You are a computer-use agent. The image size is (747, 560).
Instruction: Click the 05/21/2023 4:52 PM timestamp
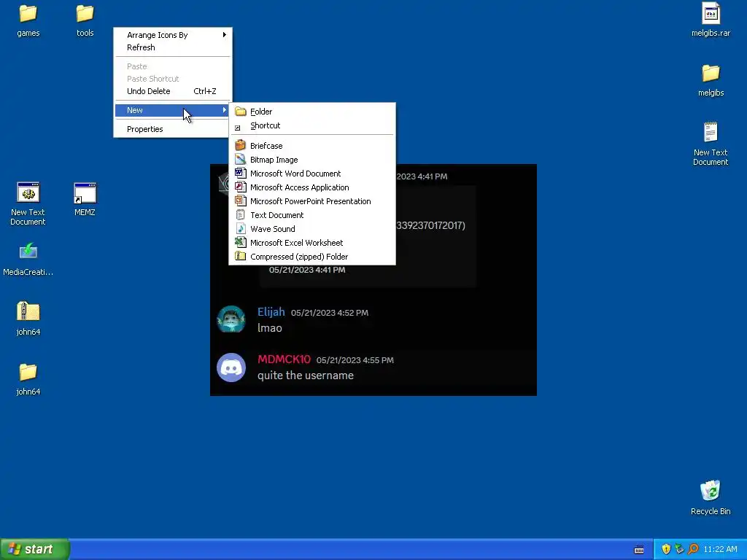330,313
